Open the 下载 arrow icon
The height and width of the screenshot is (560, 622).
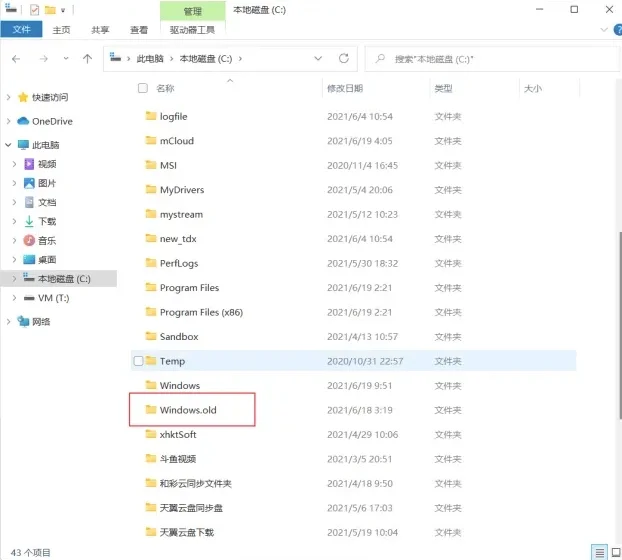click(29, 221)
